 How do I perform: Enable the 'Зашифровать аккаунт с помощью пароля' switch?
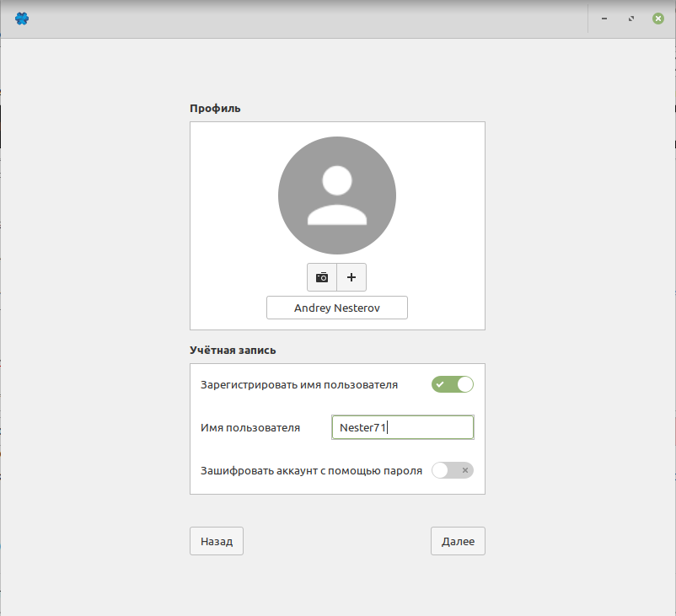453,470
